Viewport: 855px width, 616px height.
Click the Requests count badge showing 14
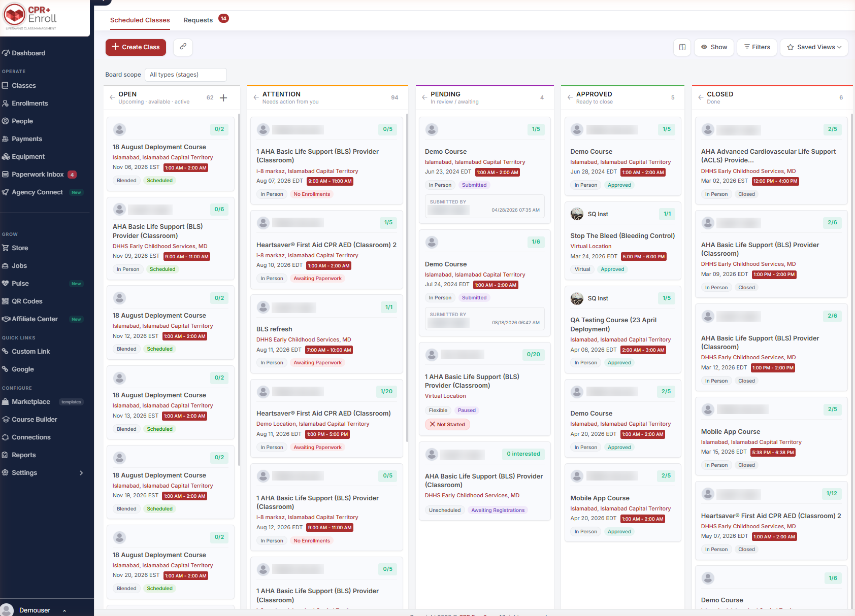click(x=223, y=18)
